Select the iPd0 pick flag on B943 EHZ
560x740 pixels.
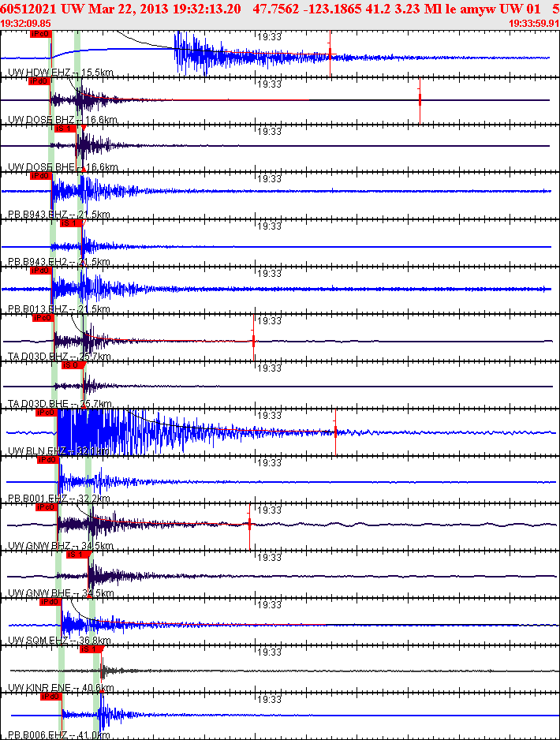(40, 176)
